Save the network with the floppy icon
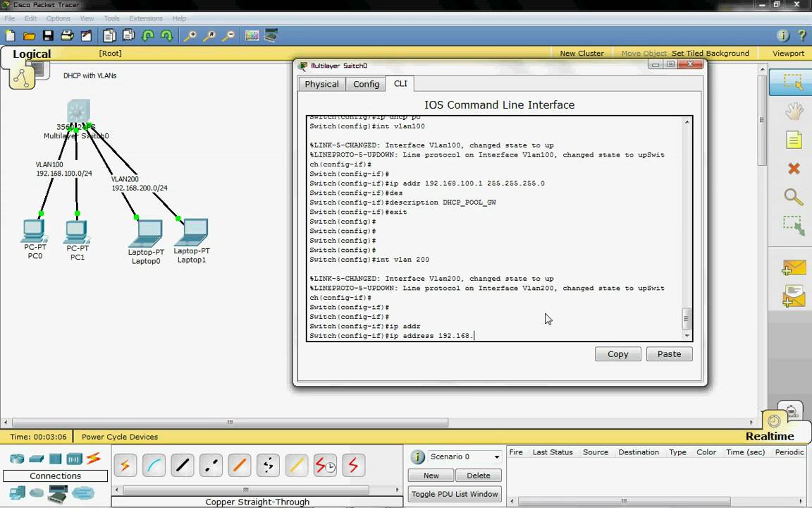812x508 pixels. pyautogui.click(x=48, y=35)
